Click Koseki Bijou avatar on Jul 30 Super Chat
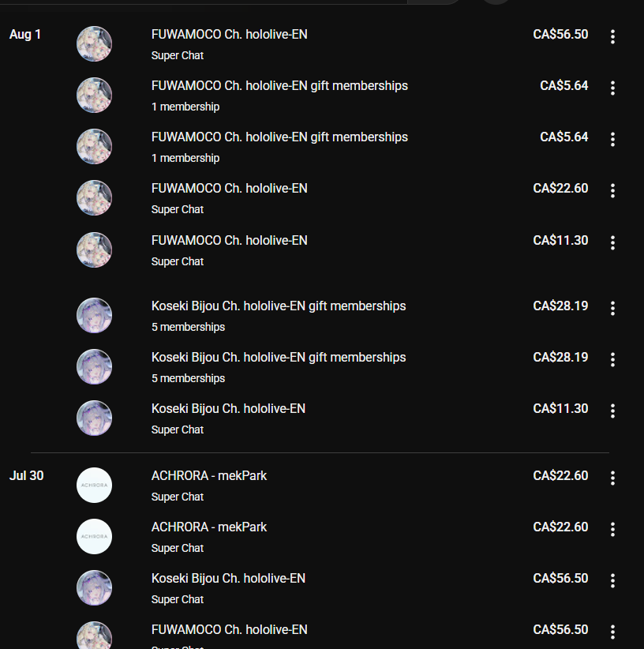Screen dimensions: 644x649 [x=94, y=587]
